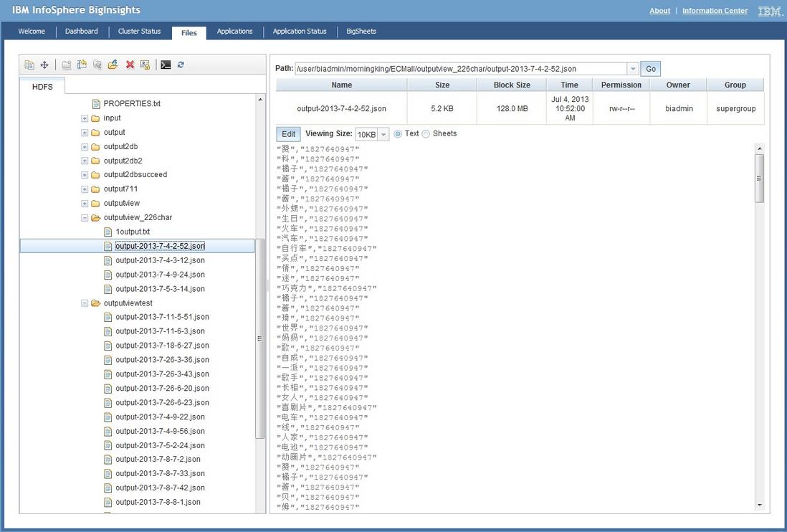787x532 pixels.
Task: Select output-2013-7-4-9-24.json in the tree
Action: [160, 275]
